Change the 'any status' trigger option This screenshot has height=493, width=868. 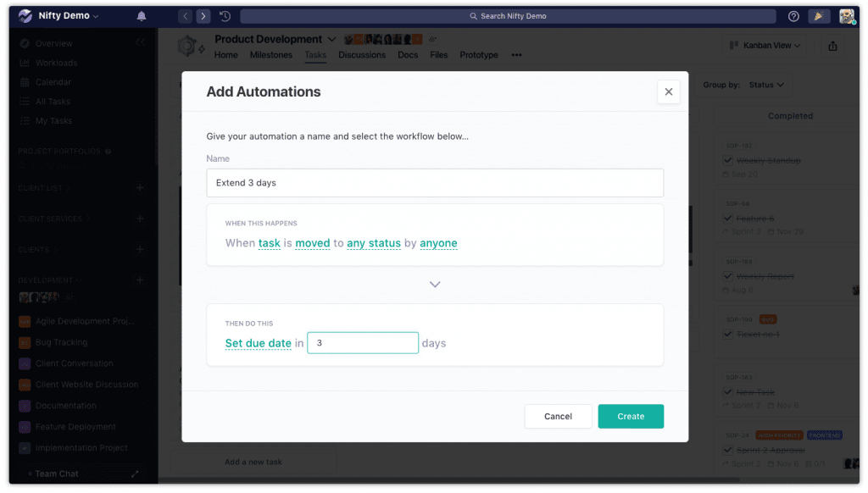coord(374,243)
